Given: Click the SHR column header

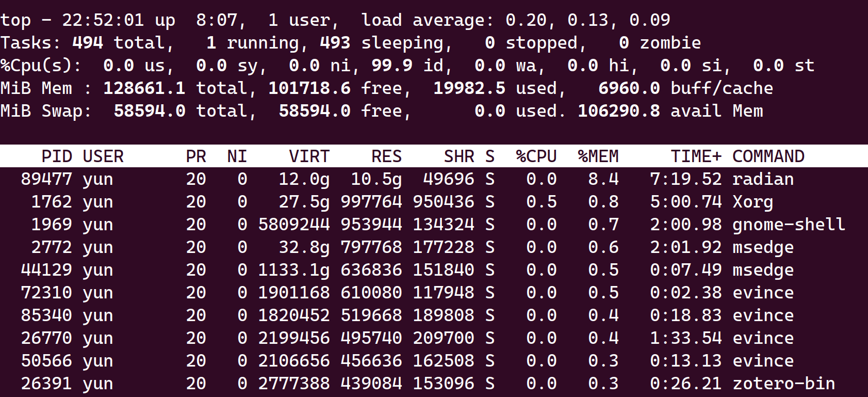Looking at the screenshot, I should pos(459,156).
